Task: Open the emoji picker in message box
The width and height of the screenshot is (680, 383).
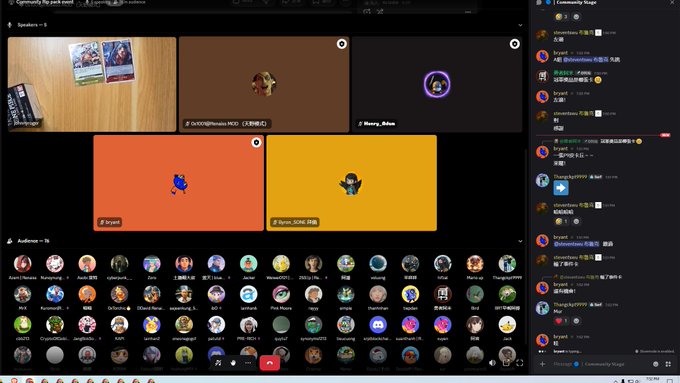Action: [x=656, y=364]
